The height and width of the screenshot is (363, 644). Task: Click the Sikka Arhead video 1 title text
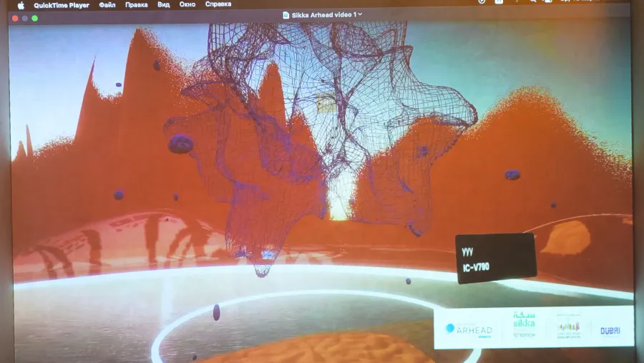pos(324,15)
